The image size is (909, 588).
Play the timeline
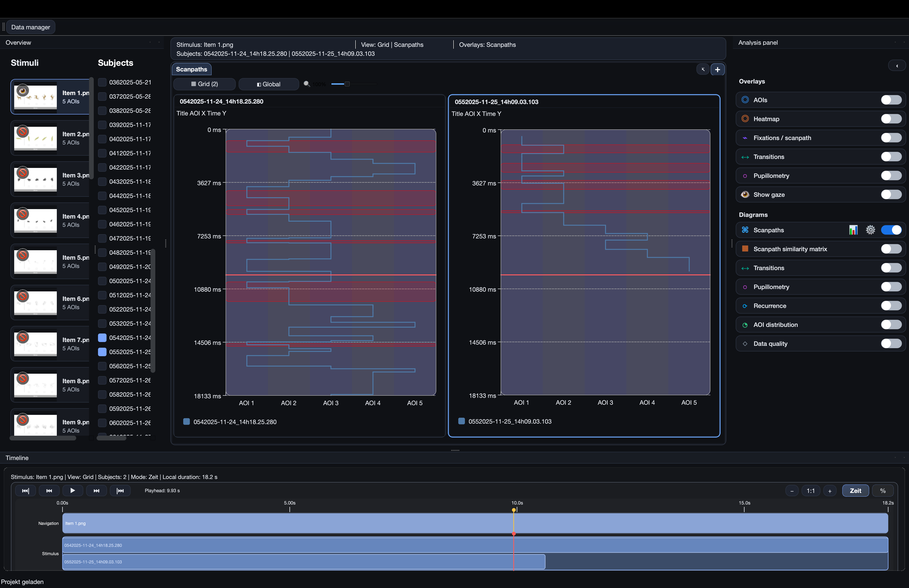[x=73, y=491]
